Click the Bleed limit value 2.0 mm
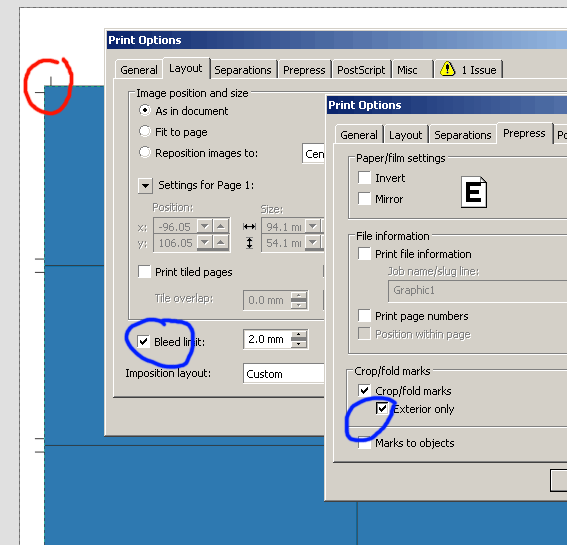This screenshot has height=545, width=567. [267, 339]
